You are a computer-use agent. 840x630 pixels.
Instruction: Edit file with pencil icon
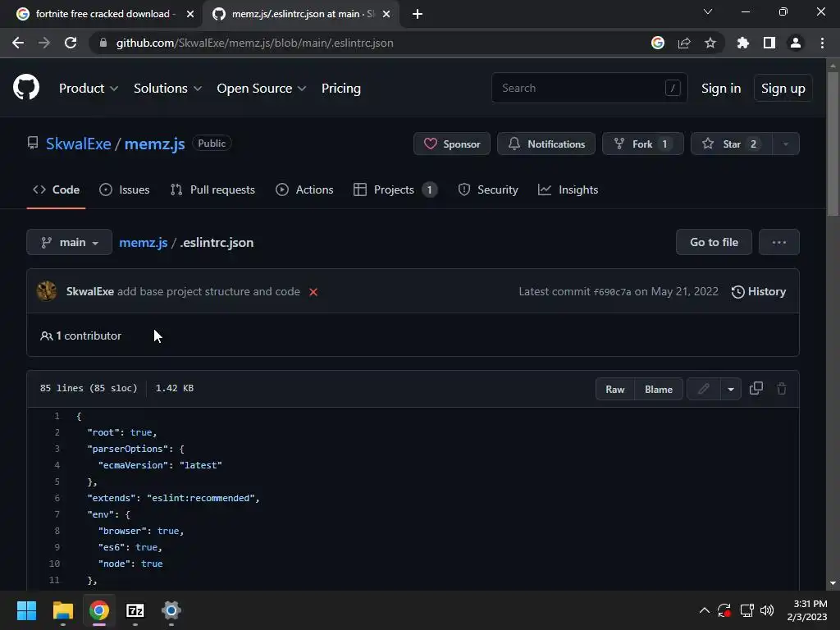[703, 389]
